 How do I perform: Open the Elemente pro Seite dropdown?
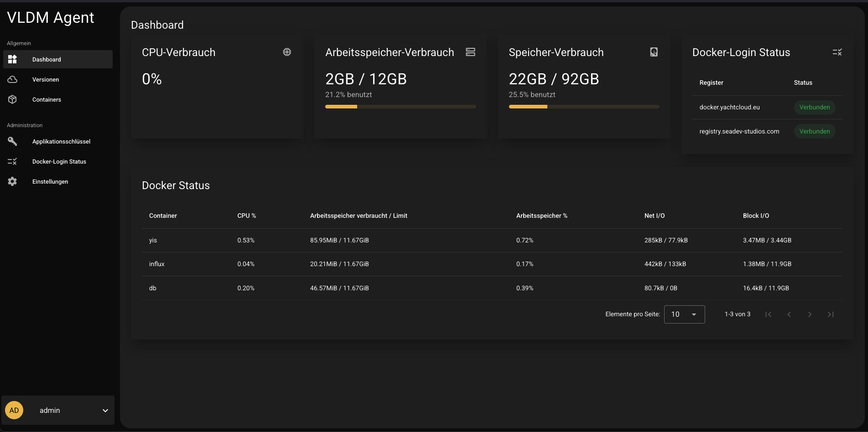(684, 314)
